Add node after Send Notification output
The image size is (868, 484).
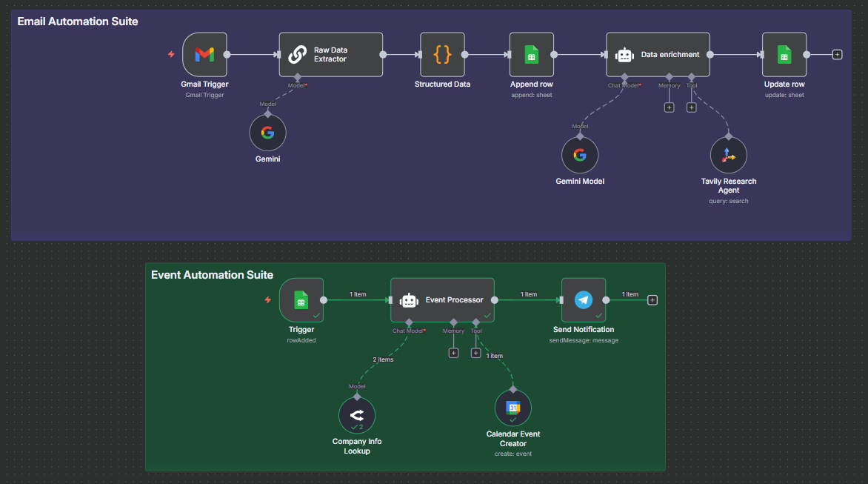coord(652,300)
